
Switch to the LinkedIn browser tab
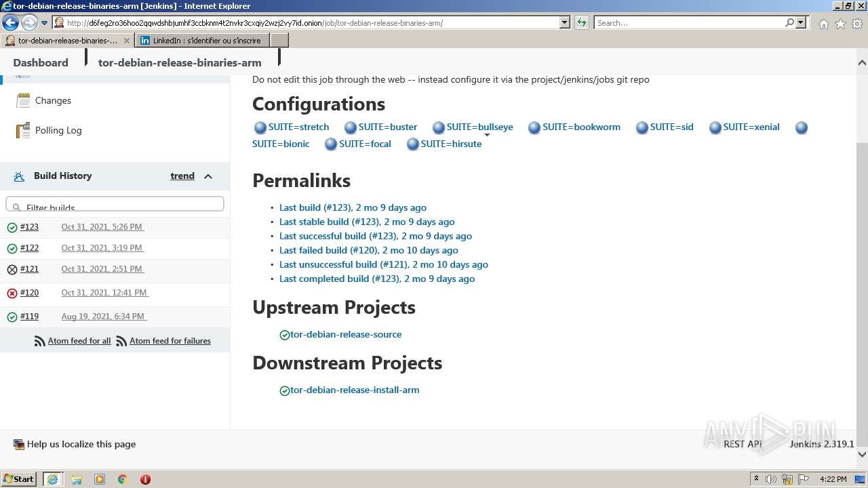tap(203, 41)
